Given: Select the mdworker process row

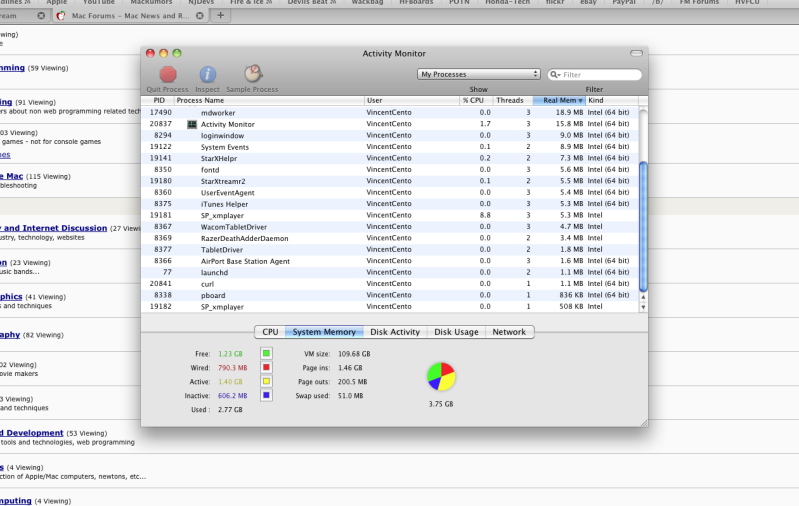Looking at the screenshot, I should 389,113.
